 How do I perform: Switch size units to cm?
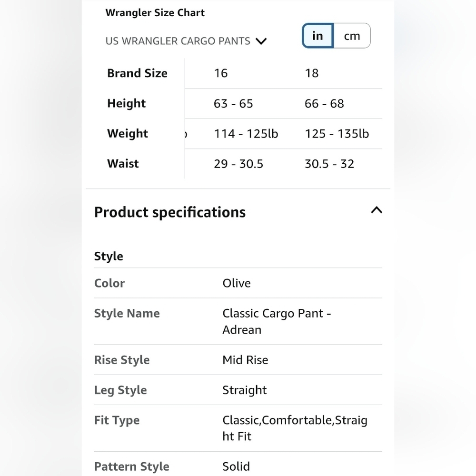(x=352, y=36)
